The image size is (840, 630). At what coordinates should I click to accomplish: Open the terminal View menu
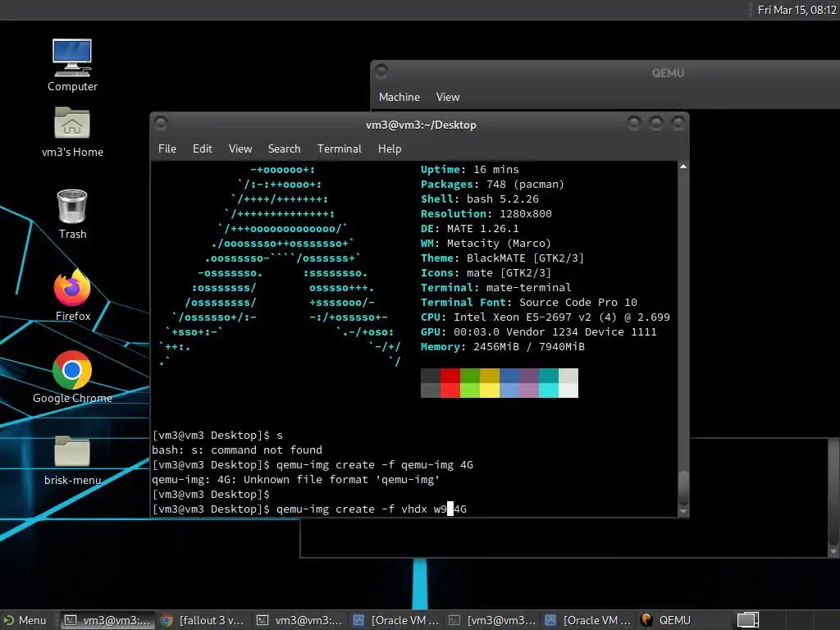click(240, 149)
